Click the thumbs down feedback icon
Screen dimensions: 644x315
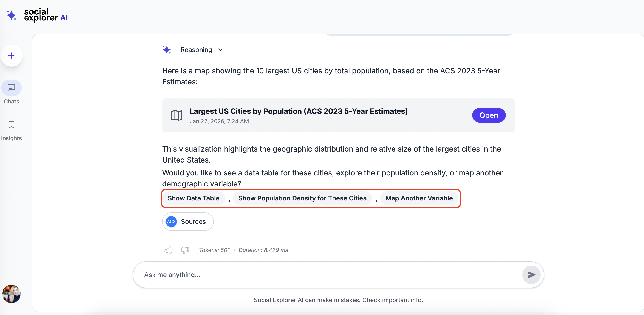tap(185, 250)
